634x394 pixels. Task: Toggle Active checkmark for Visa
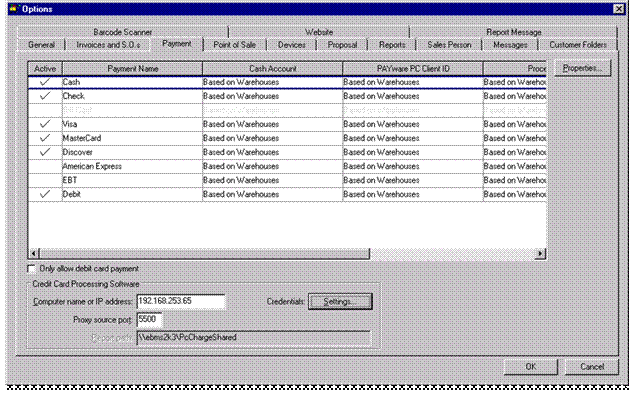coord(45,124)
